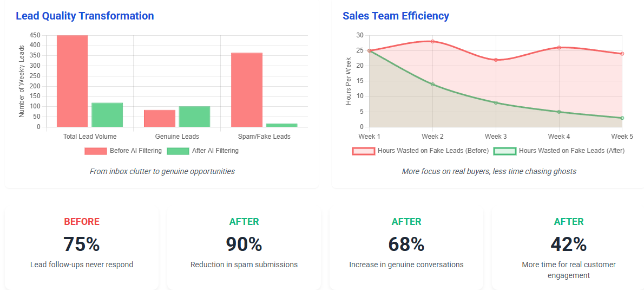
Task: Click the Week 2 point on red line
Action: [x=432, y=41]
